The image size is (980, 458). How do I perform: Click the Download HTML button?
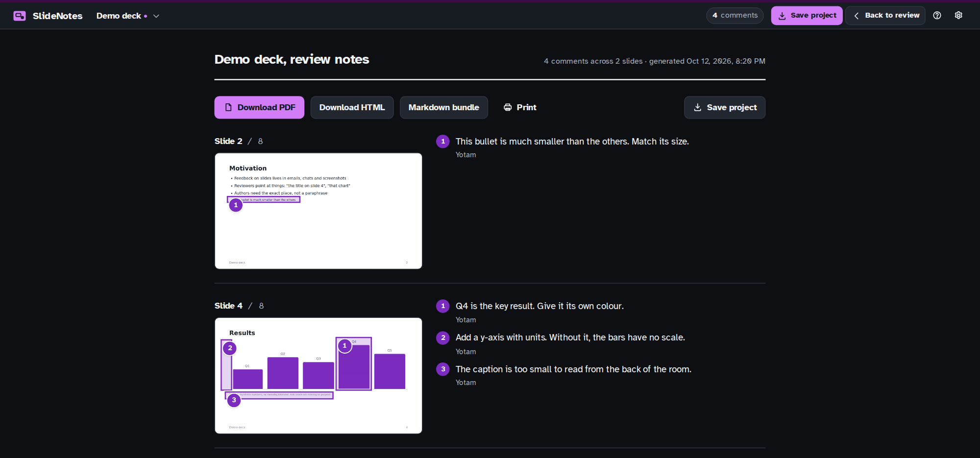tap(352, 107)
